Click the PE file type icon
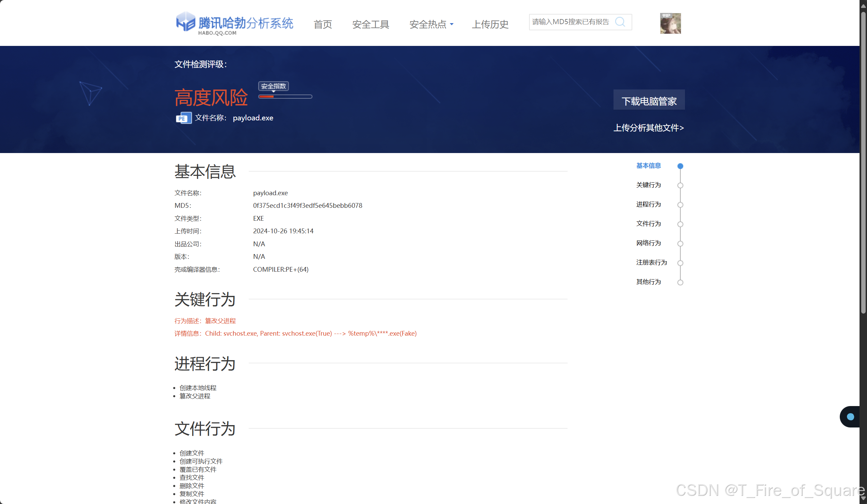 point(183,118)
